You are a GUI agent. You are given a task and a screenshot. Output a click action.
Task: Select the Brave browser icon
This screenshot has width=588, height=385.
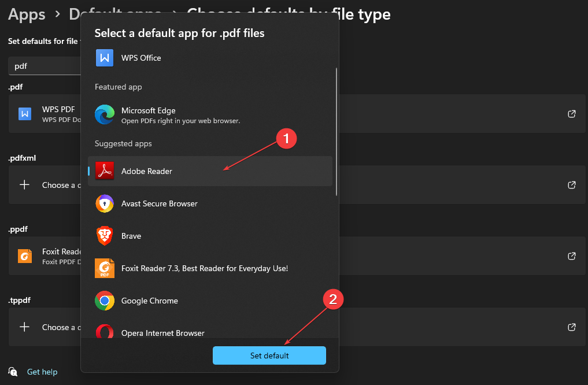tap(105, 236)
